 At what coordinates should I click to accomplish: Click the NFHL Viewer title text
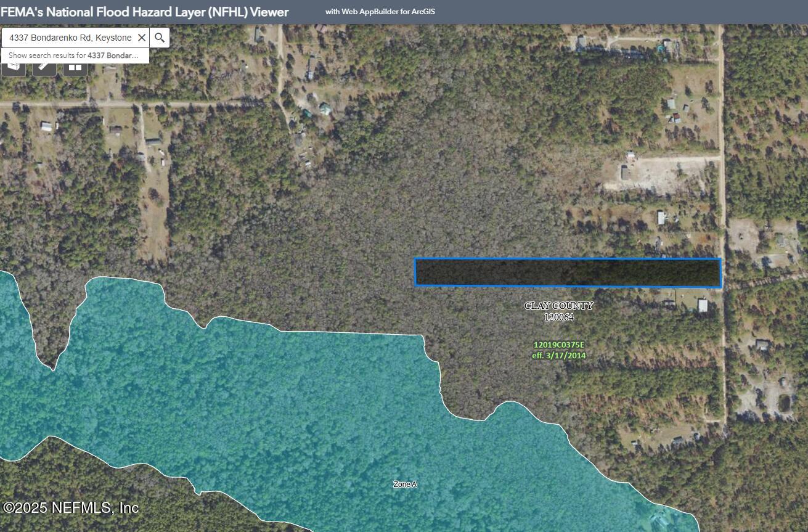(x=144, y=11)
